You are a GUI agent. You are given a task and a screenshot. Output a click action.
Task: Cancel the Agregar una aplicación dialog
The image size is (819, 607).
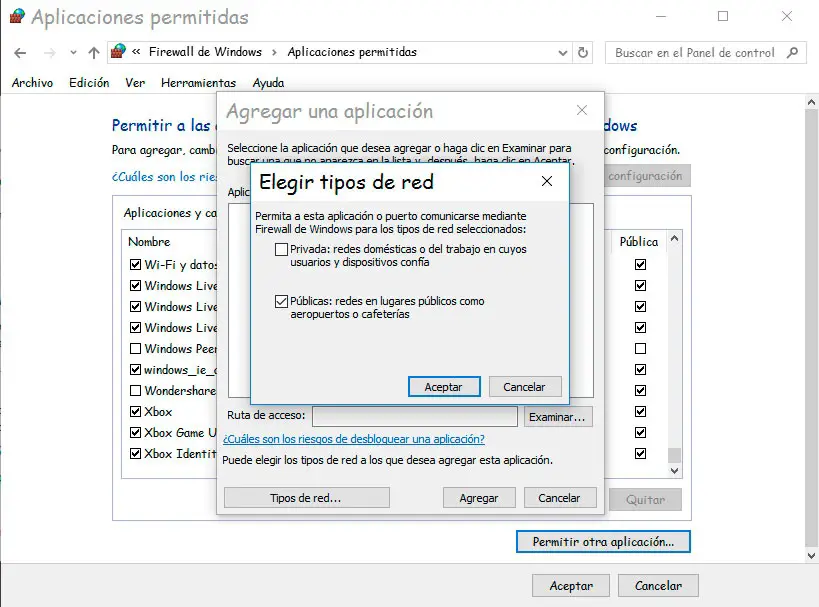click(x=560, y=498)
